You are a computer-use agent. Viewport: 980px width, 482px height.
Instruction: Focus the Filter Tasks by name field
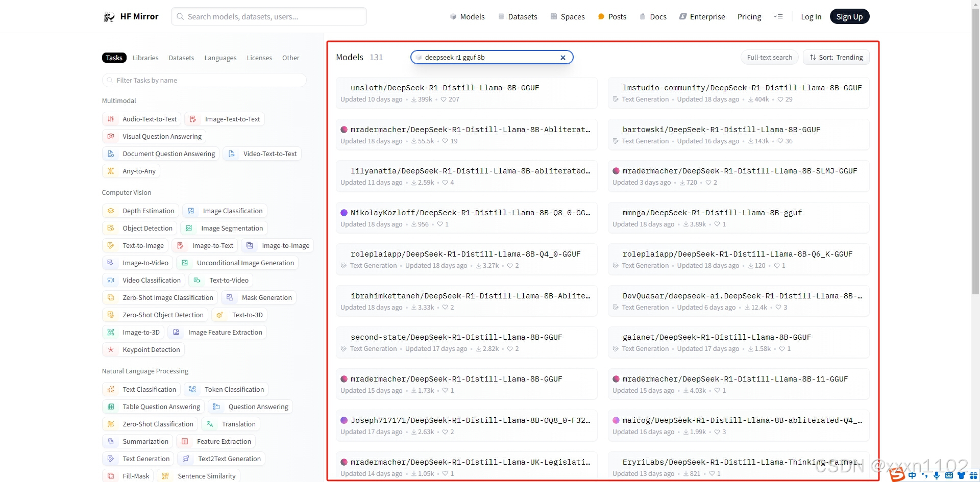(204, 80)
